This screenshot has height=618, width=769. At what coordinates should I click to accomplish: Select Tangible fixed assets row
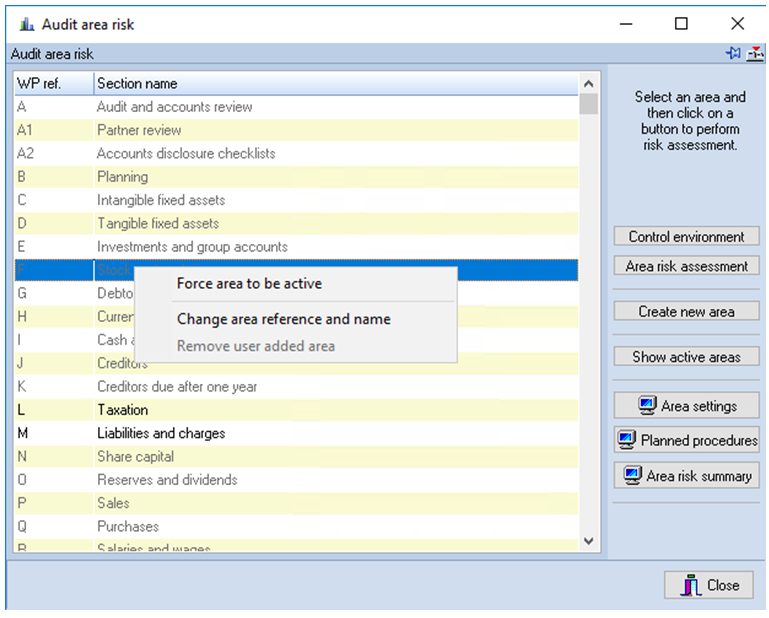296,223
